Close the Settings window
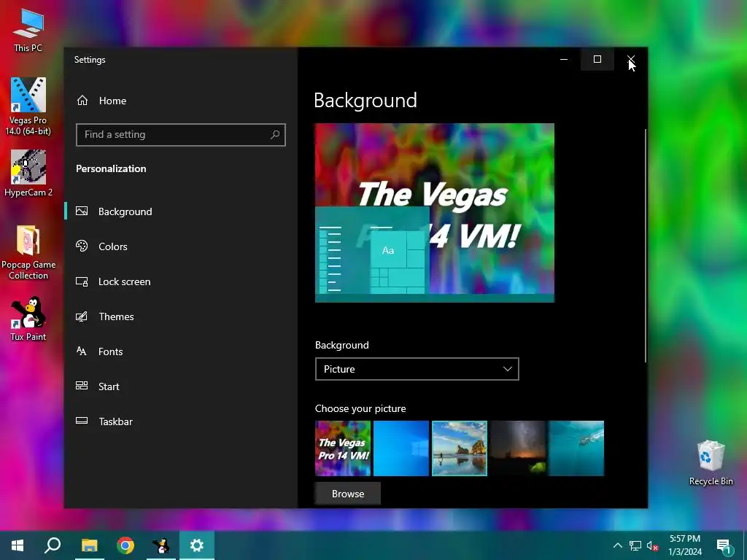 coord(631,60)
